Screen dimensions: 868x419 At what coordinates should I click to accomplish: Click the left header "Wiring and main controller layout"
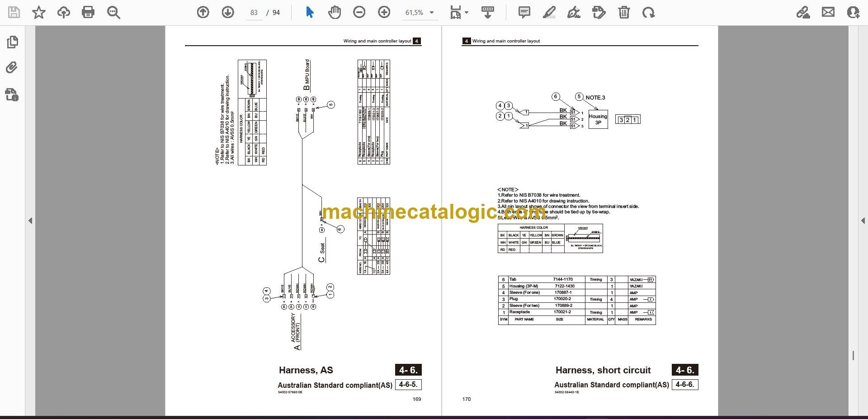click(377, 41)
